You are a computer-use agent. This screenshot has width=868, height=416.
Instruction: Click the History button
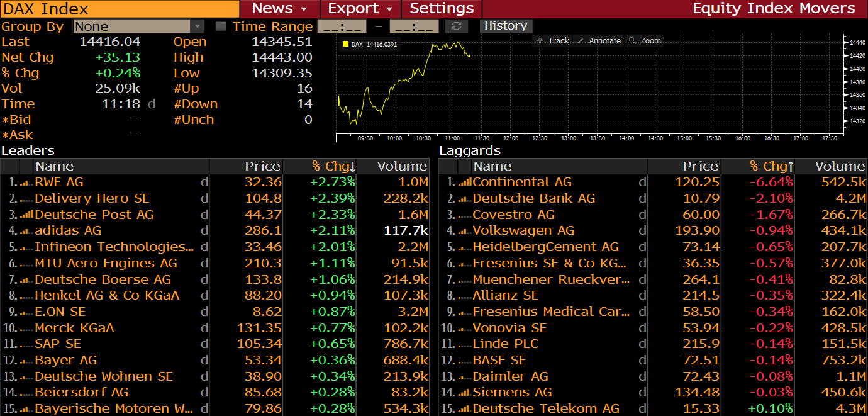506,26
